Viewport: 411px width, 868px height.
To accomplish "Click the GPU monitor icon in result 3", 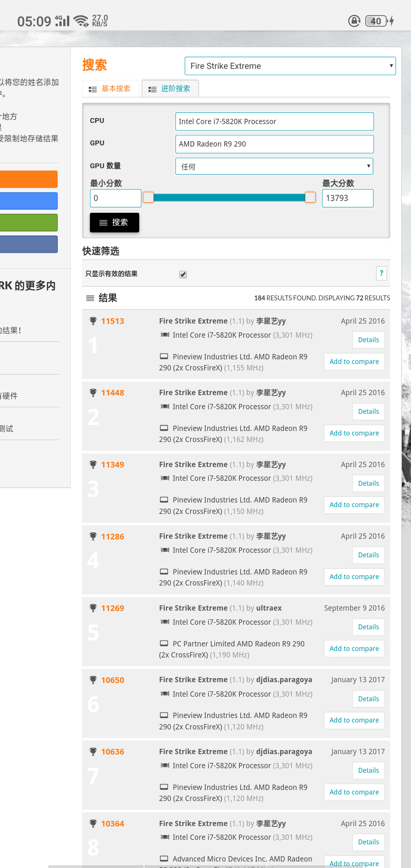I will [164, 499].
